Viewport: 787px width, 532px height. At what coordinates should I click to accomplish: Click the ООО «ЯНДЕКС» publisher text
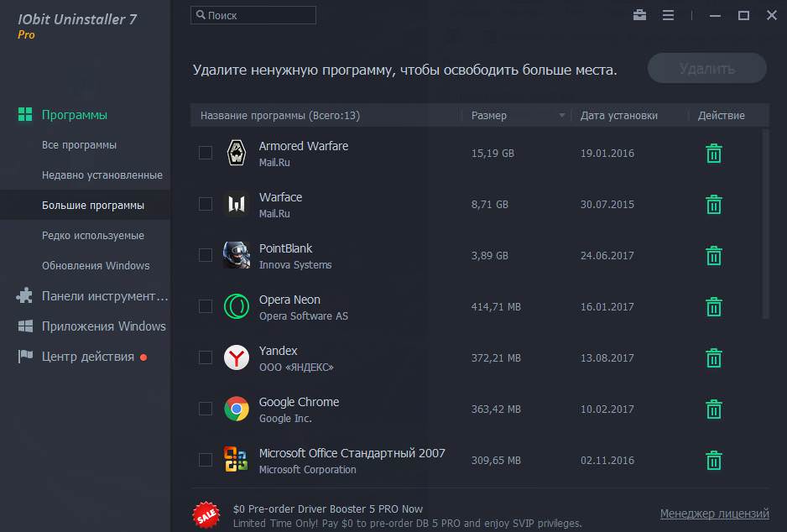296,367
